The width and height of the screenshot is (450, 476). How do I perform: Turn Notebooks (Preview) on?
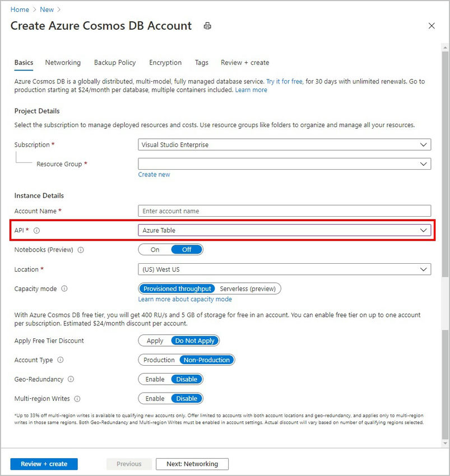[155, 250]
